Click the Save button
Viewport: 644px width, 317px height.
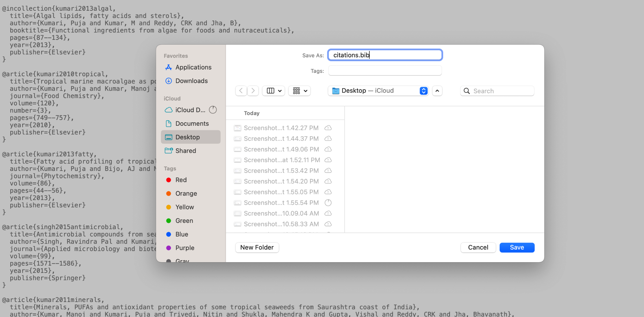[x=517, y=247]
